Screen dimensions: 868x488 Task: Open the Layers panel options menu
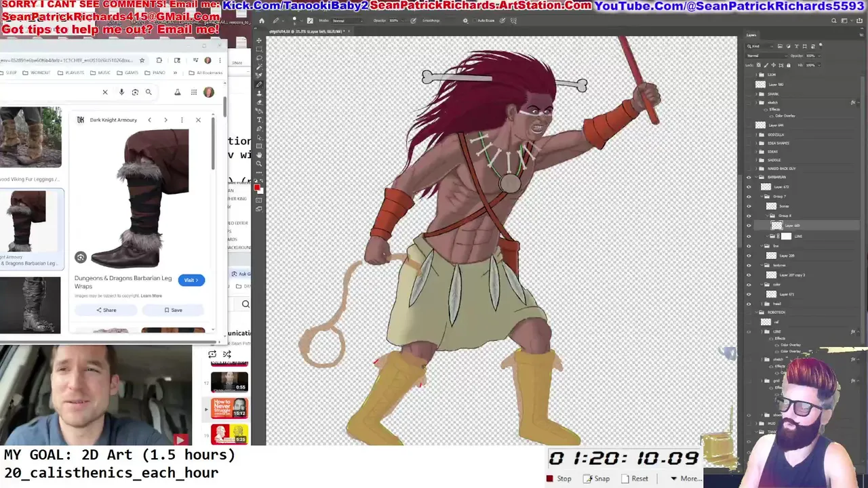861,35
